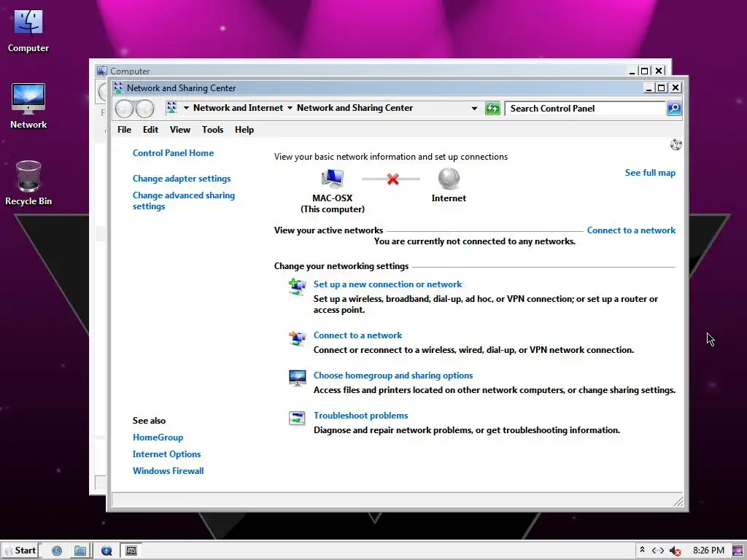The image size is (747, 560).
Task: Click the Search magnifier button
Action: pos(673,109)
